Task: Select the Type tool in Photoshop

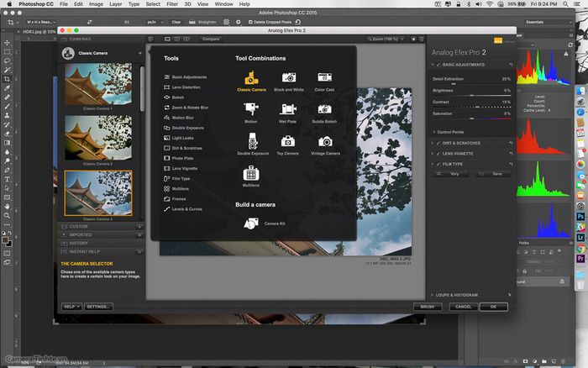Action: pos(7,179)
